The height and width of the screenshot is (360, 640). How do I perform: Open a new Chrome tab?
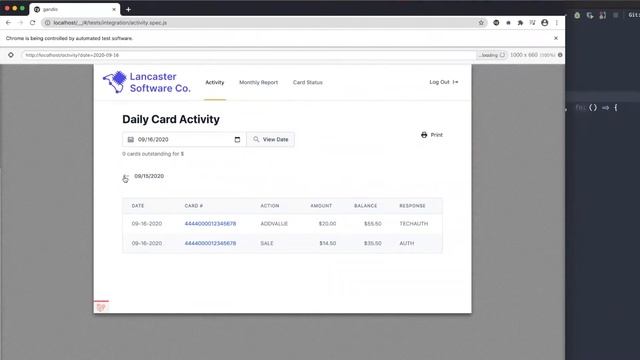click(128, 9)
